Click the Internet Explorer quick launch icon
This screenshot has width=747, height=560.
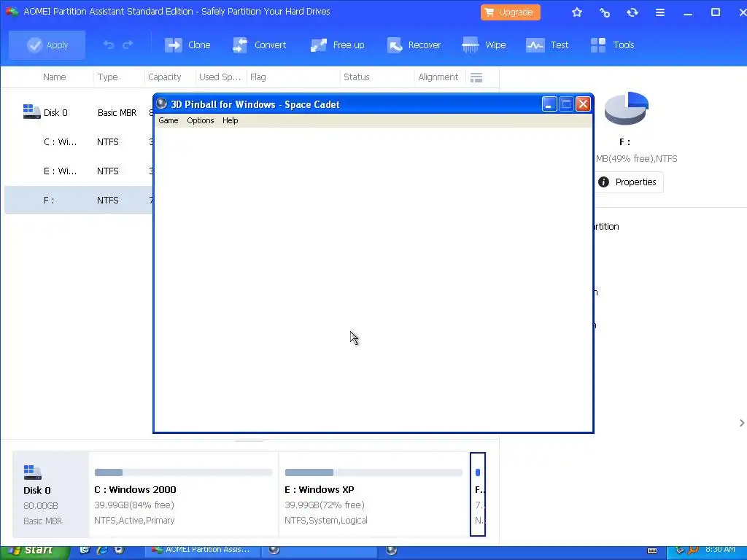click(x=102, y=550)
